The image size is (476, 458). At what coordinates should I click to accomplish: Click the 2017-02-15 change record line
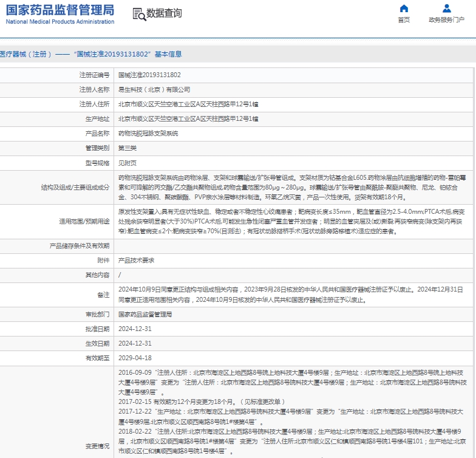click(202, 402)
